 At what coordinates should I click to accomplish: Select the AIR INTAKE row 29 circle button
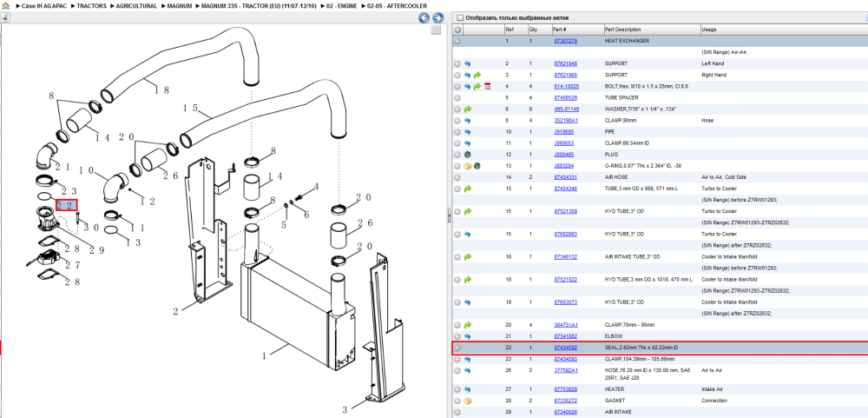pyautogui.click(x=457, y=412)
